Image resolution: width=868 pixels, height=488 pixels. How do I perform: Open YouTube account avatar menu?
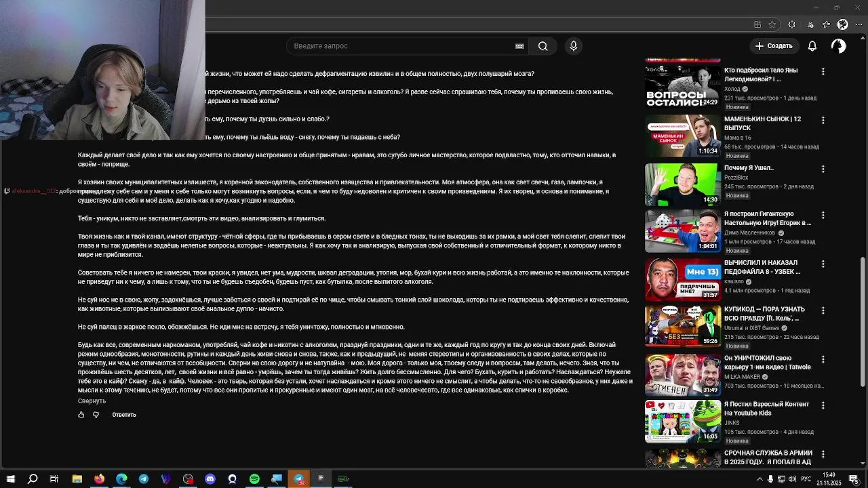coord(839,46)
